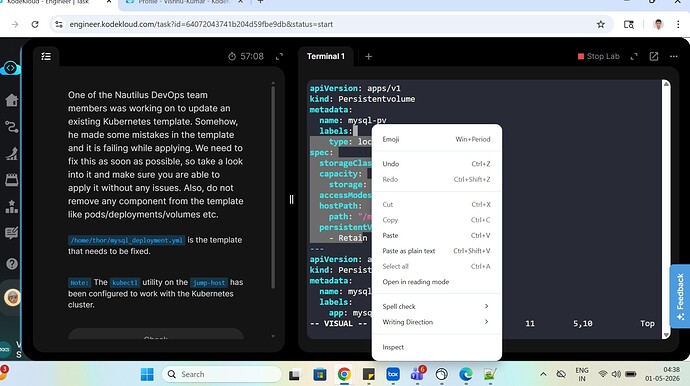
Task: Open the calendar-style sidebar icon
Action: 12,180
